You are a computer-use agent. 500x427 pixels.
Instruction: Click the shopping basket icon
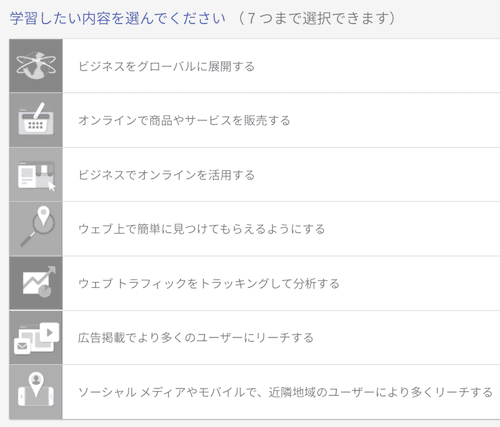tap(36, 120)
